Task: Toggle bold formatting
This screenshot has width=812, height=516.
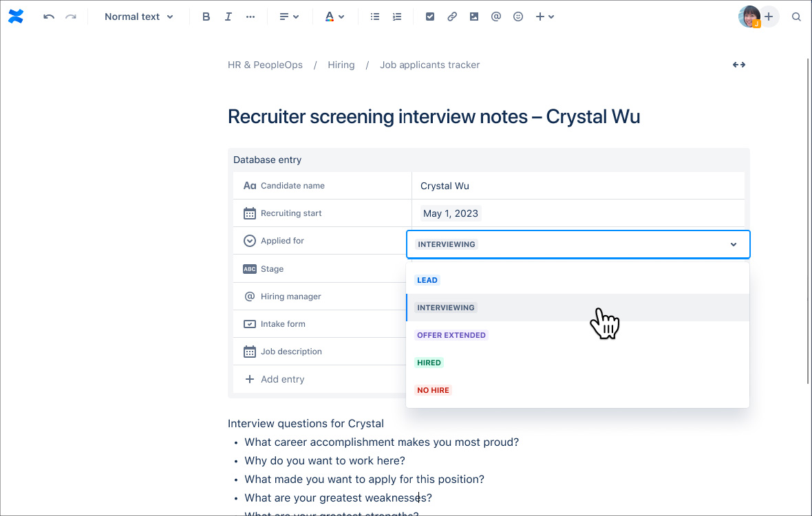Action: tap(206, 17)
